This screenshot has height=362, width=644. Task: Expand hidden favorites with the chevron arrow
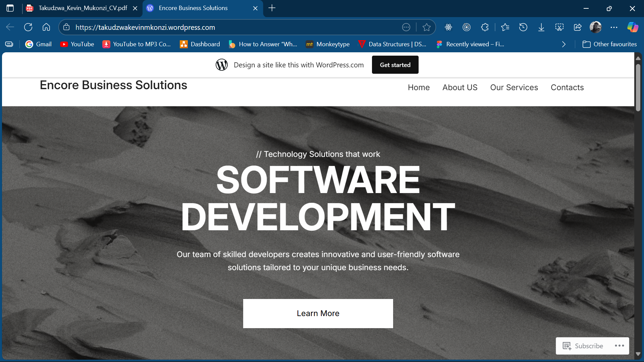[x=563, y=44]
